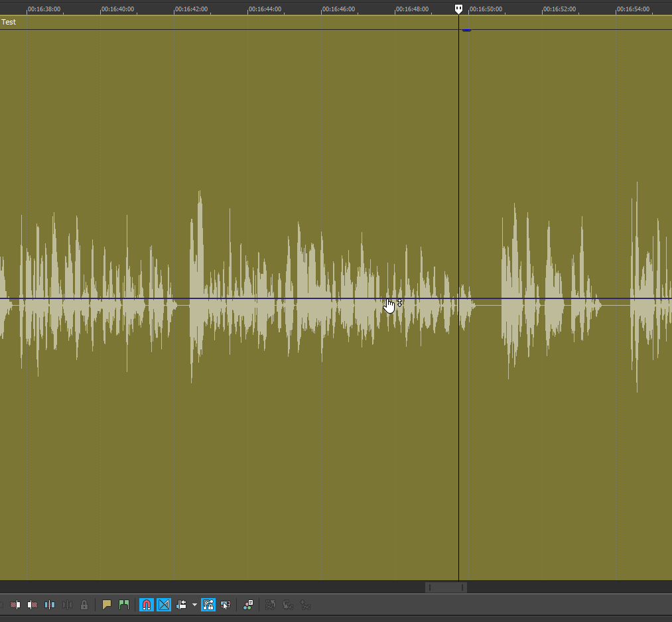
Task: Click the ruler at 00:16:52:00
Action: point(543,9)
